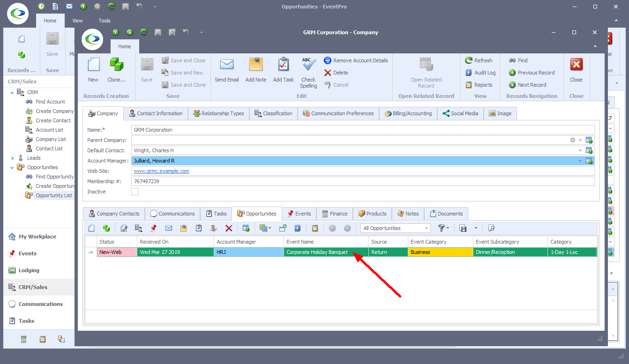The image size is (629, 364).
Task: Toggle the Inactive checkbox
Action: (135, 192)
